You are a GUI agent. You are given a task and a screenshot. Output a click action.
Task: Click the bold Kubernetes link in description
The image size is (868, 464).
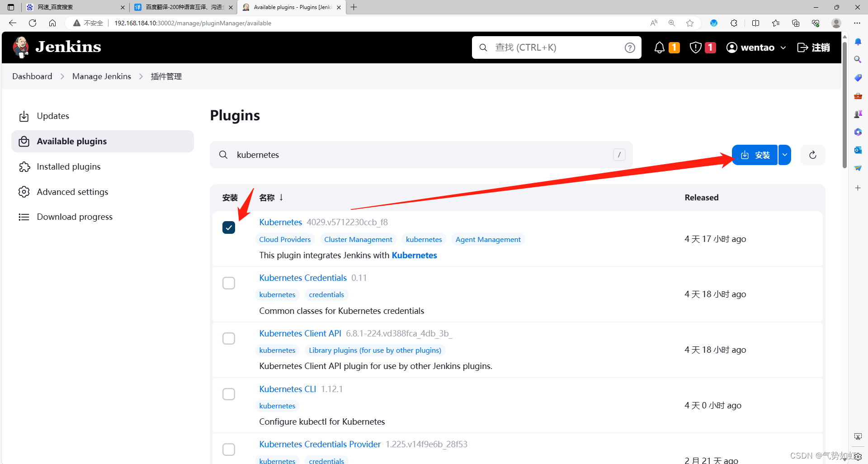coord(414,255)
